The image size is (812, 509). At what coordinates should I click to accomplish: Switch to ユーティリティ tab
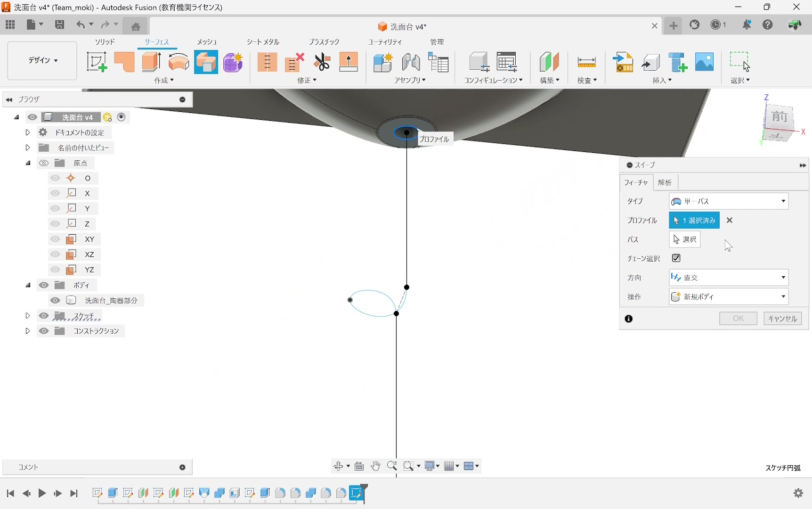pos(385,42)
